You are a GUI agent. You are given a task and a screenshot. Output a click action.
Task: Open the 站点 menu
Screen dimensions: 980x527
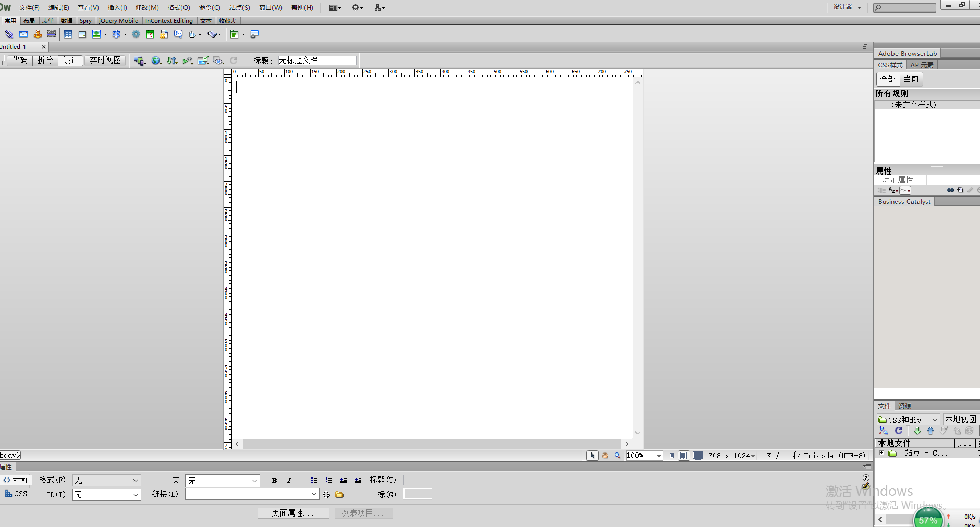coord(240,8)
